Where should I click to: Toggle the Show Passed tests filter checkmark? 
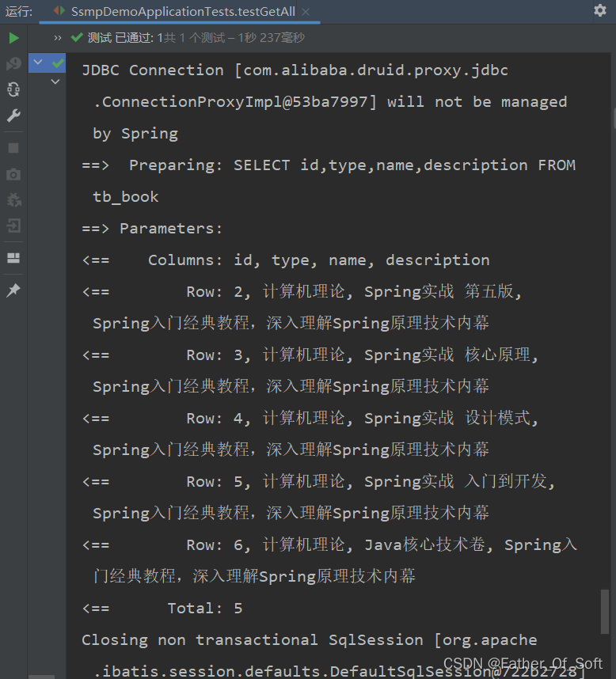click(x=75, y=36)
